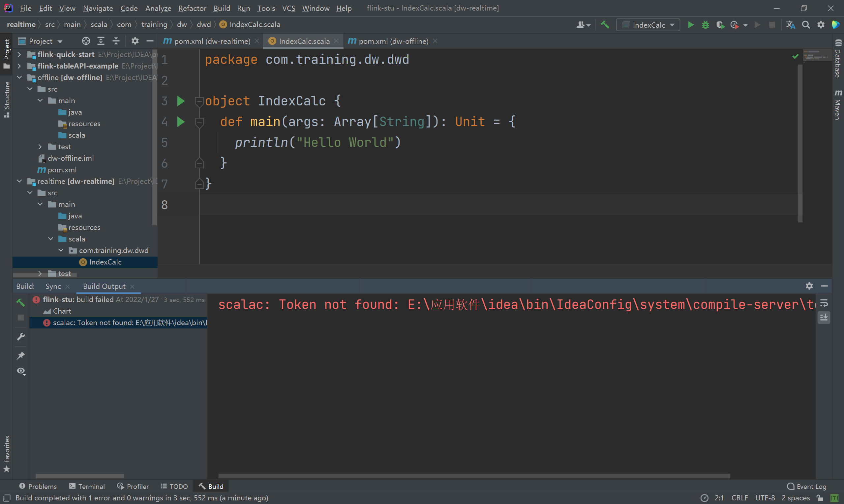Screen dimensions: 844x504
Task: Click the locate-in-project target icon
Action: 86,41
